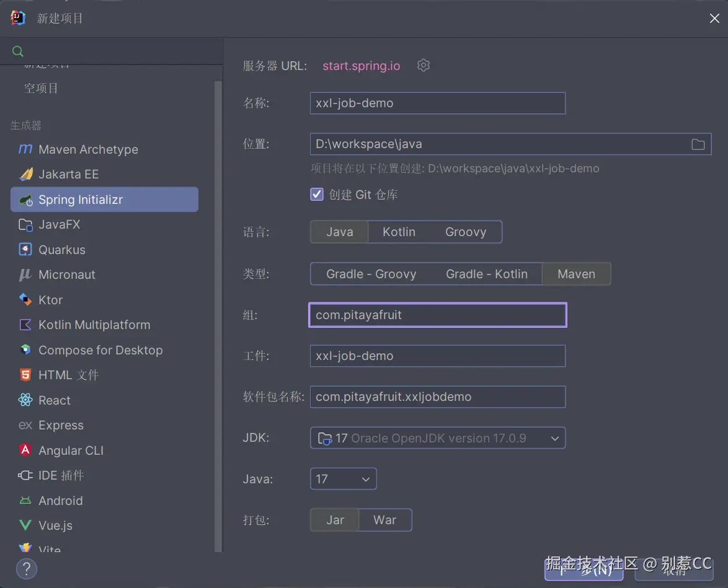
Task: Click the Quarkus icon
Action: coord(25,250)
